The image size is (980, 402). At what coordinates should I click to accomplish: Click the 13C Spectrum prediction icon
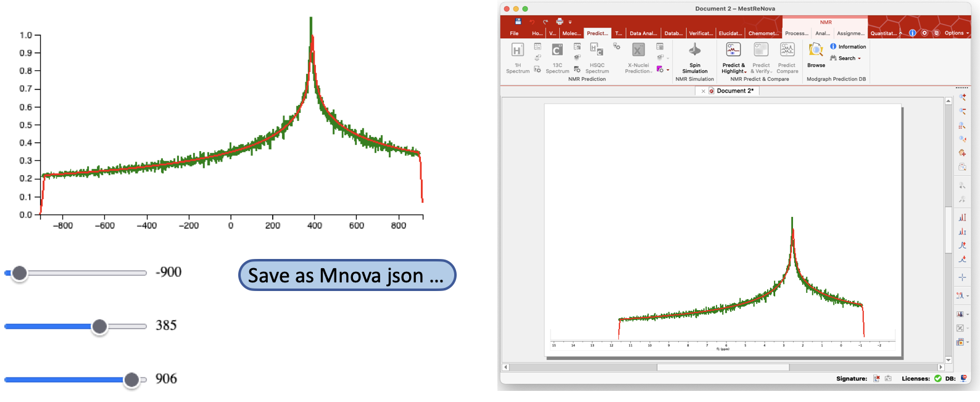point(557,50)
